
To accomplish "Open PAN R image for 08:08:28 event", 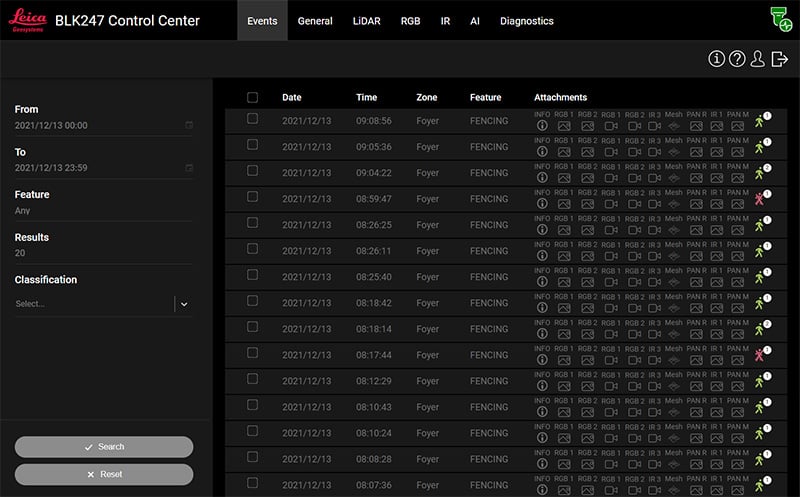I will [696, 464].
